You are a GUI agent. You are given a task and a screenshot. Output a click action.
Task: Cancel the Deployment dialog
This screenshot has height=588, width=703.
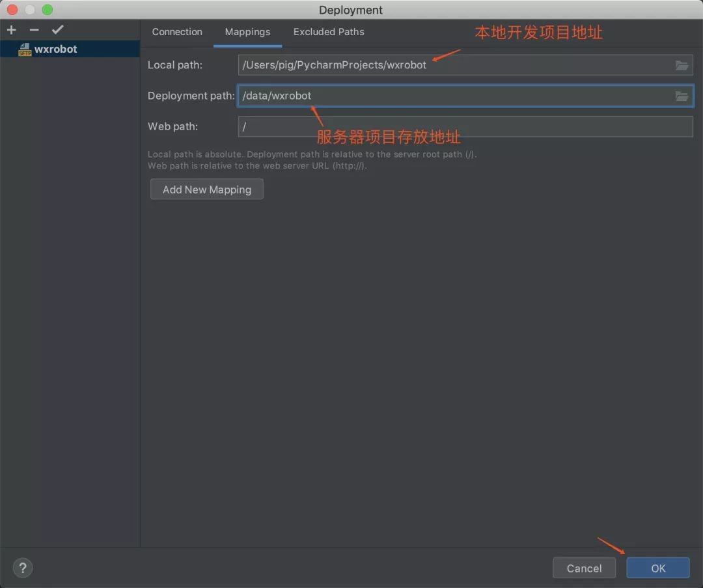[584, 568]
